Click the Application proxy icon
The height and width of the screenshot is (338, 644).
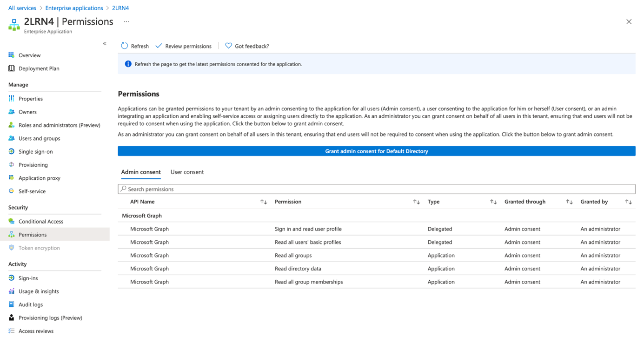pyautogui.click(x=12, y=178)
